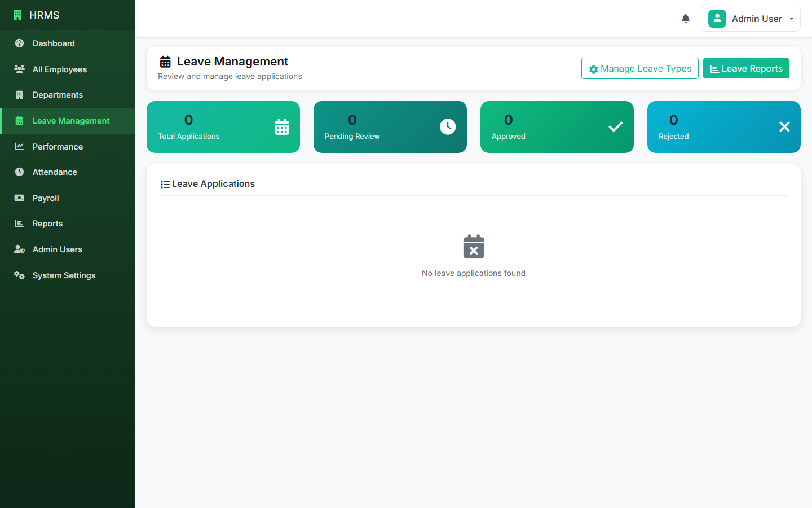Go to All Employees in sidebar
The width and height of the screenshot is (812, 508).
[68, 69]
